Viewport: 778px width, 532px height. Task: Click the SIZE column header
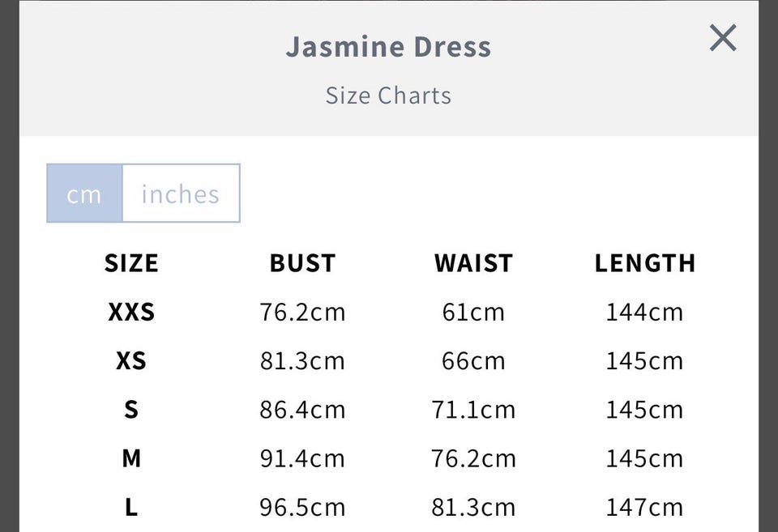(131, 263)
